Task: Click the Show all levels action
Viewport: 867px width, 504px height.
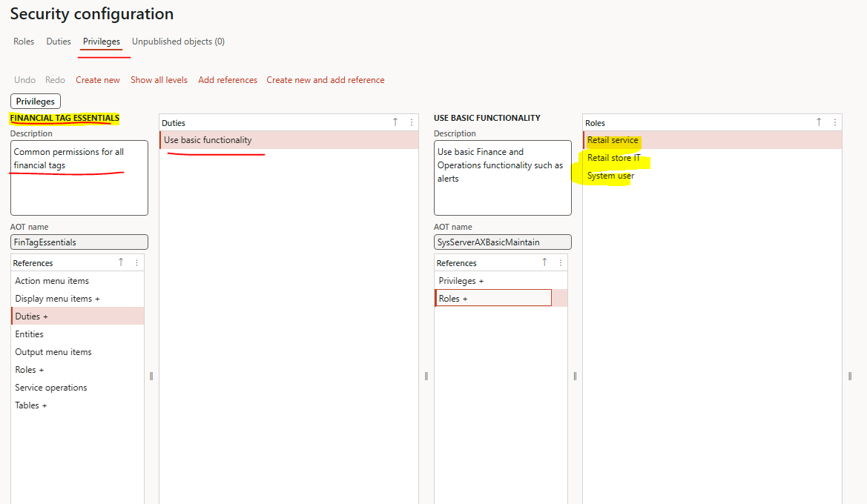Action: (x=159, y=80)
